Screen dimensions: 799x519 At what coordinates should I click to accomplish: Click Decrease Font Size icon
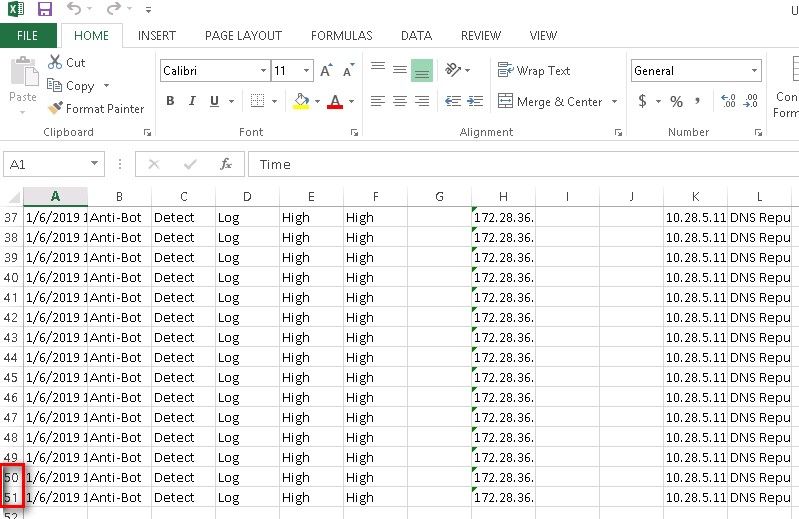coord(349,71)
